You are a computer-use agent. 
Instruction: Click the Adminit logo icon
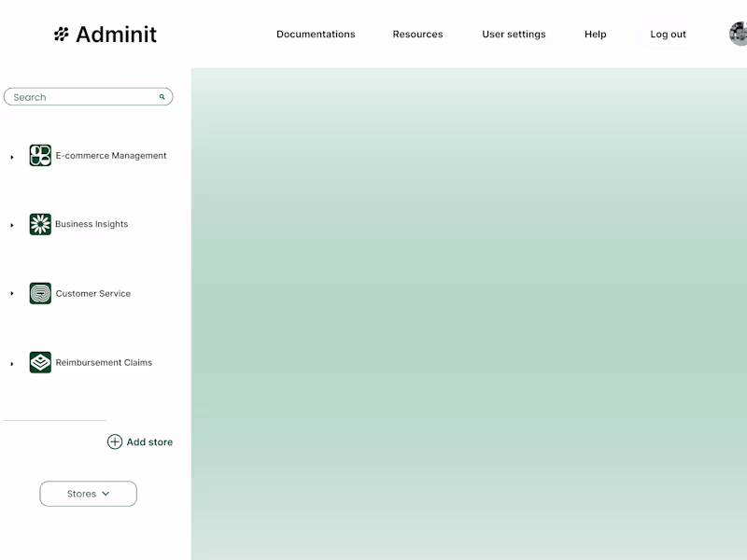(x=62, y=35)
